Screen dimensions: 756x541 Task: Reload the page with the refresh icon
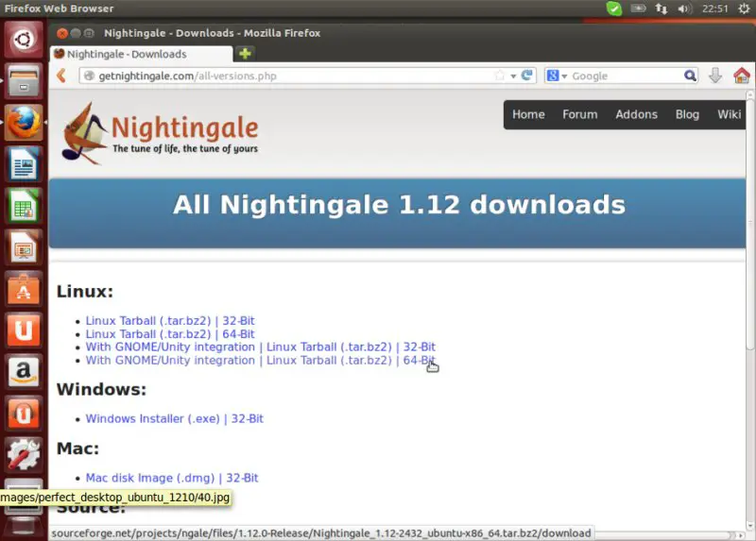(527, 76)
